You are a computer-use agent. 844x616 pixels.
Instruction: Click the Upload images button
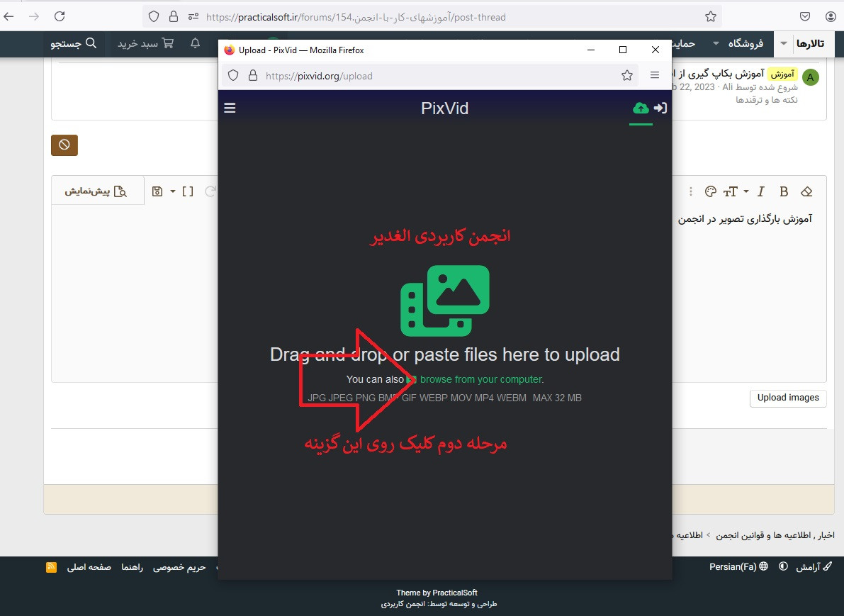tap(788, 398)
